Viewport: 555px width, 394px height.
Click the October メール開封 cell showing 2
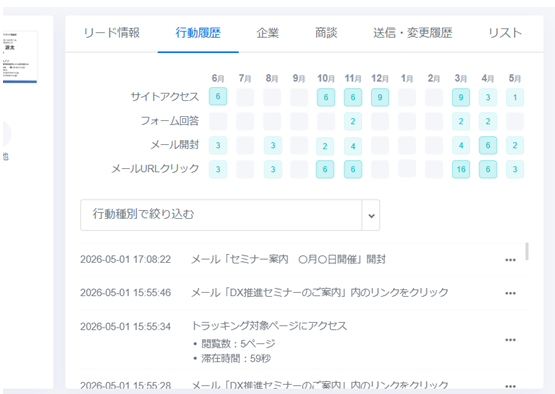click(325, 146)
